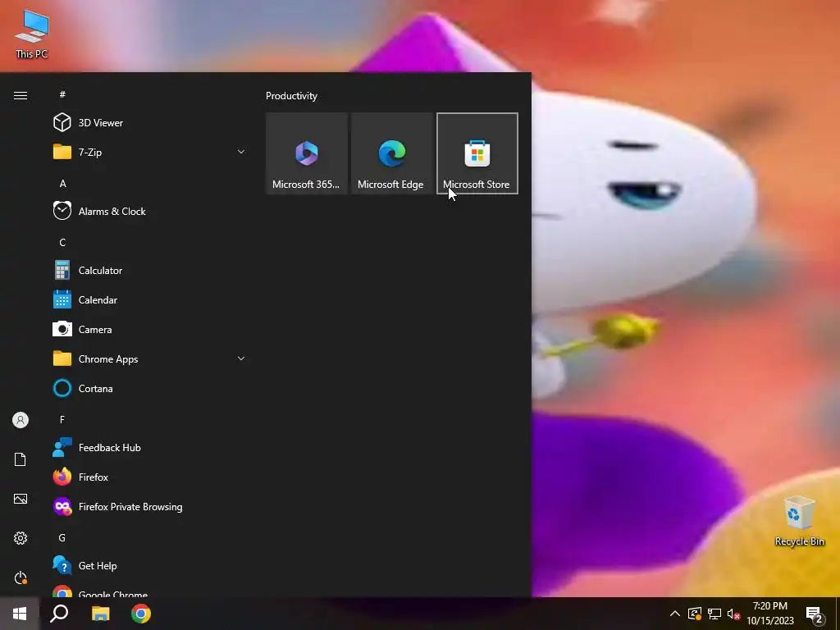Expand the 7-Zip folder chevron
The image size is (840, 630).
(x=241, y=152)
